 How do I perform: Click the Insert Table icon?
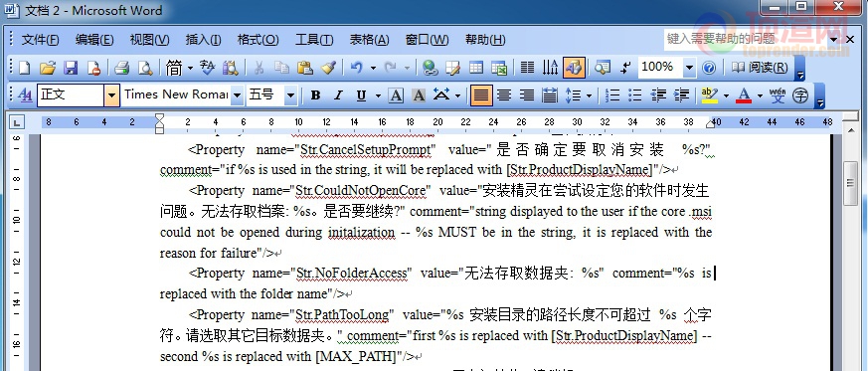click(x=476, y=68)
